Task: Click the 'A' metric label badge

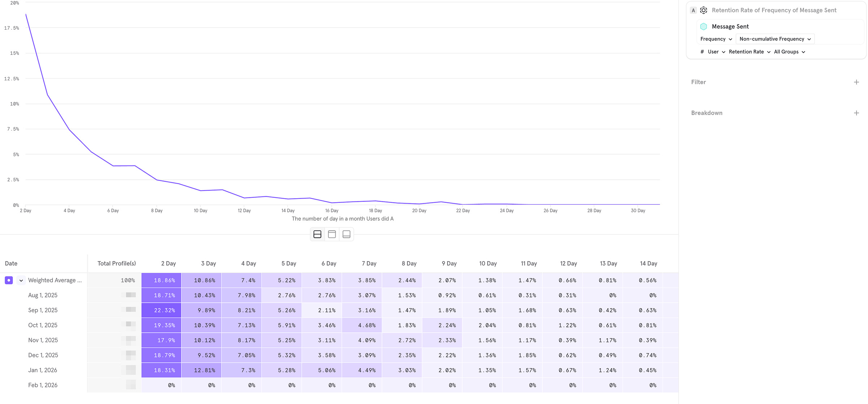Action: pyautogui.click(x=693, y=10)
